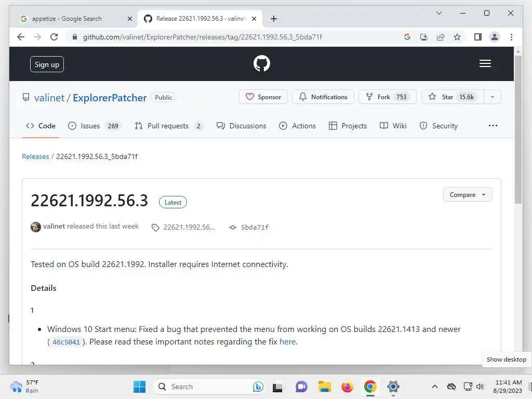
Task: Open a new browser tab
Action: tap(274, 19)
